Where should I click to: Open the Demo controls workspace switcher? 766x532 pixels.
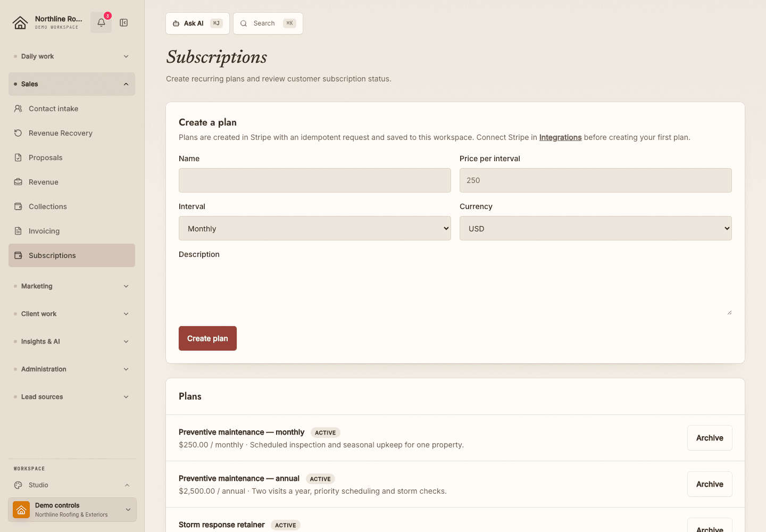[x=72, y=510]
